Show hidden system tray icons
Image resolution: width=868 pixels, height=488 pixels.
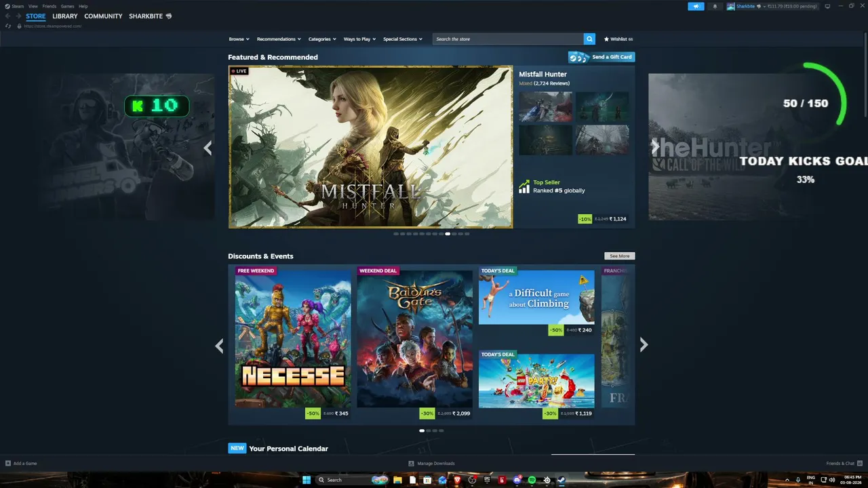pos(787,480)
